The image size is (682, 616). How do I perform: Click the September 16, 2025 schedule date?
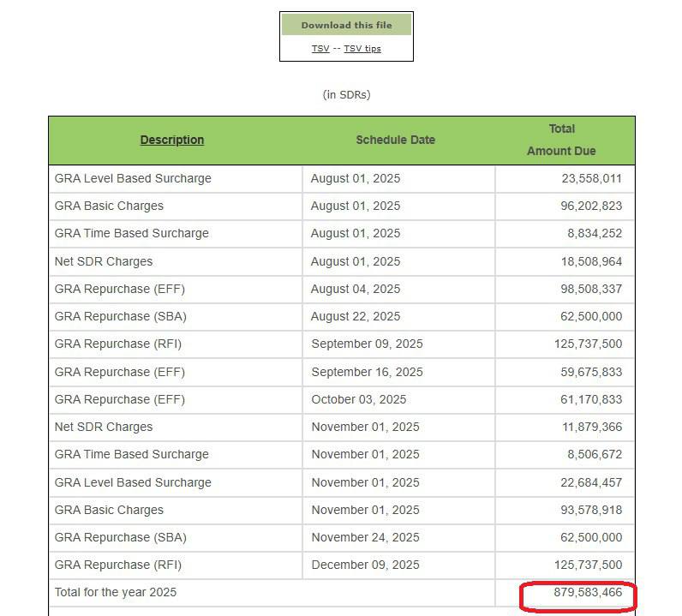[367, 372]
